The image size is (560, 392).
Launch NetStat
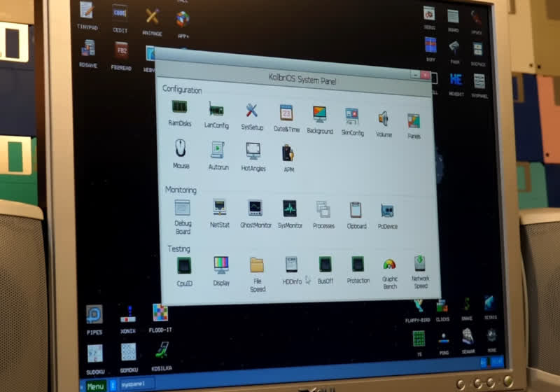click(x=219, y=213)
